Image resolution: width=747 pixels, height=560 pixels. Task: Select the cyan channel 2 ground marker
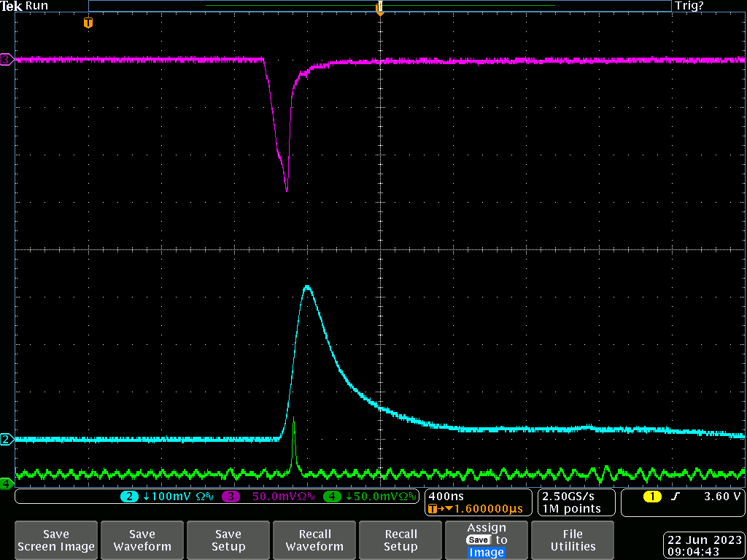pos(7,439)
